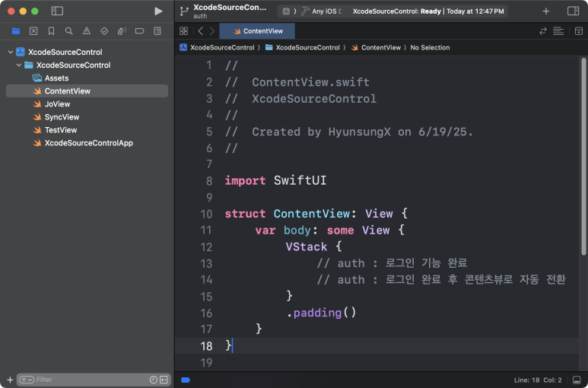
Task: Click line number 8 gutter
Action: 209,181
